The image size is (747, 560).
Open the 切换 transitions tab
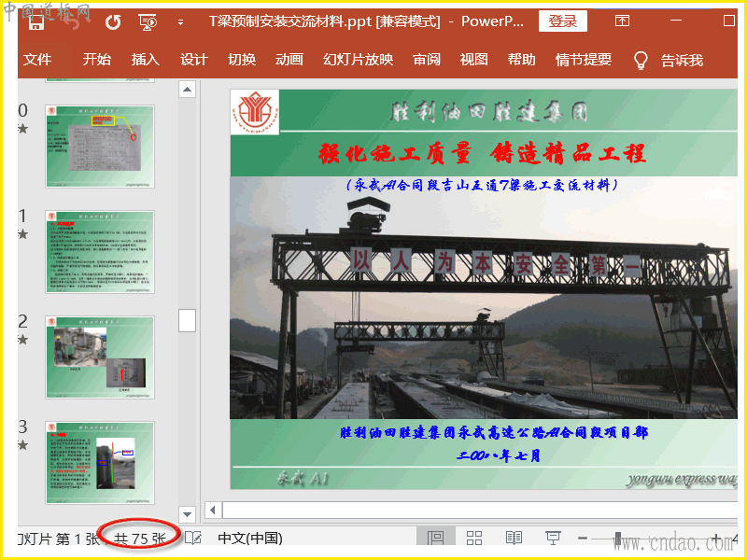coord(242,60)
